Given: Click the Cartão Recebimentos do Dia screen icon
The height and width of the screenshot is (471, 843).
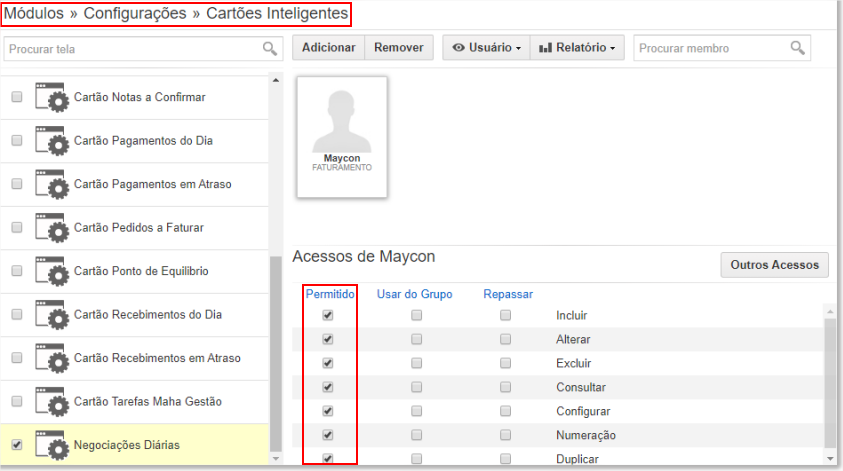Looking at the screenshot, I should click(x=52, y=315).
